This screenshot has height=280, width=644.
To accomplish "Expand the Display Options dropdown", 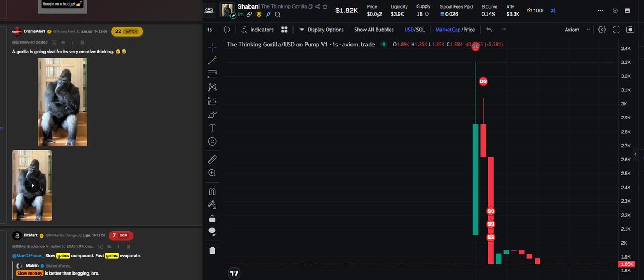I will [321, 30].
